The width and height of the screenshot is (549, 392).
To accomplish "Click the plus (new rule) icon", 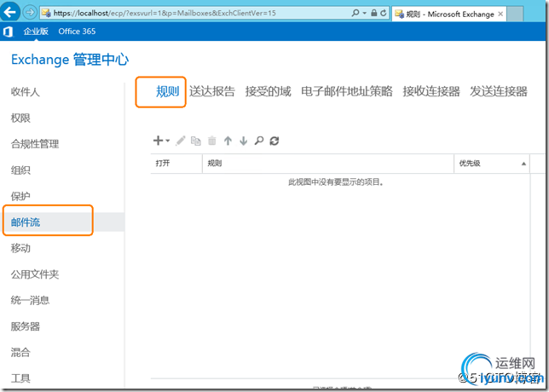I will click(158, 141).
